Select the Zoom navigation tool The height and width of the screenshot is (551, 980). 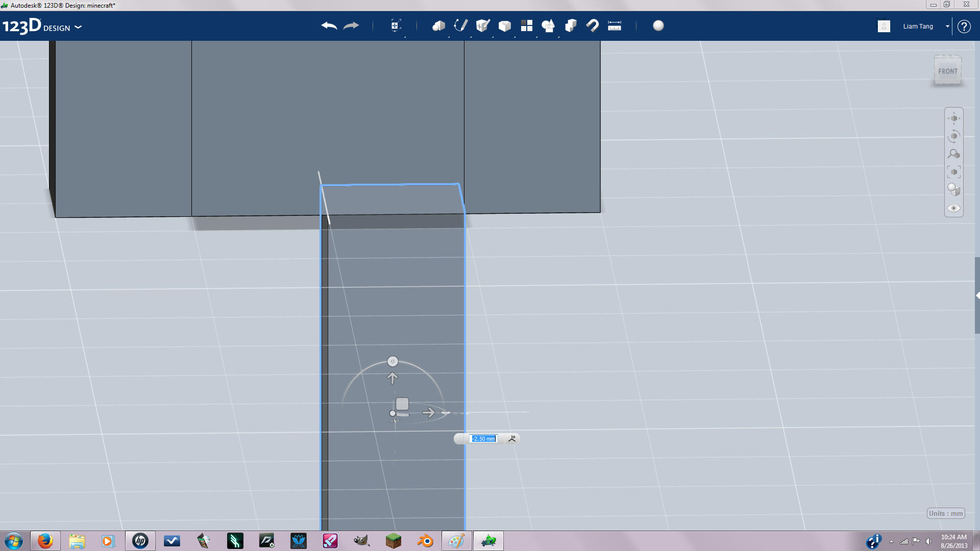coord(954,154)
